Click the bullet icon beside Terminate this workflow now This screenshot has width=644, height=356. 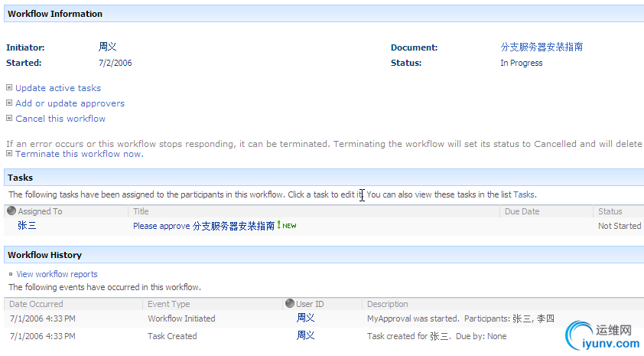point(9,153)
